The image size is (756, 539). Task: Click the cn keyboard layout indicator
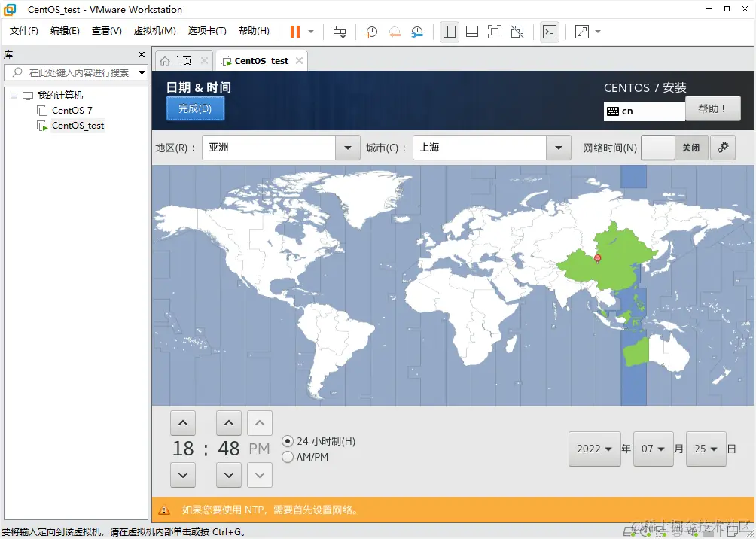[x=644, y=111]
